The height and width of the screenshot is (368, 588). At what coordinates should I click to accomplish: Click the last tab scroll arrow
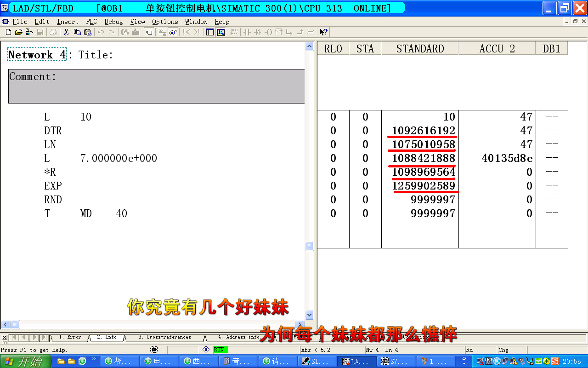(x=45, y=338)
